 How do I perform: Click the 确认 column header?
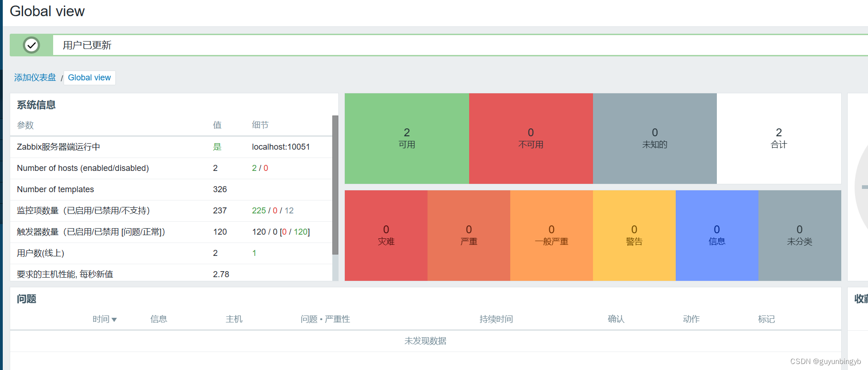pyautogui.click(x=616, y=319)
